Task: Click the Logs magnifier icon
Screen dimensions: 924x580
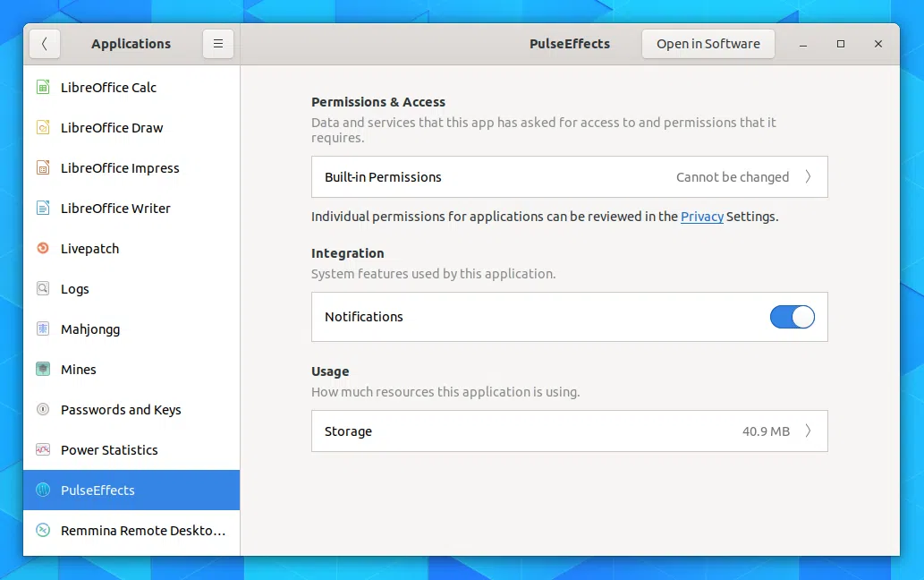Action: (43, 289)
